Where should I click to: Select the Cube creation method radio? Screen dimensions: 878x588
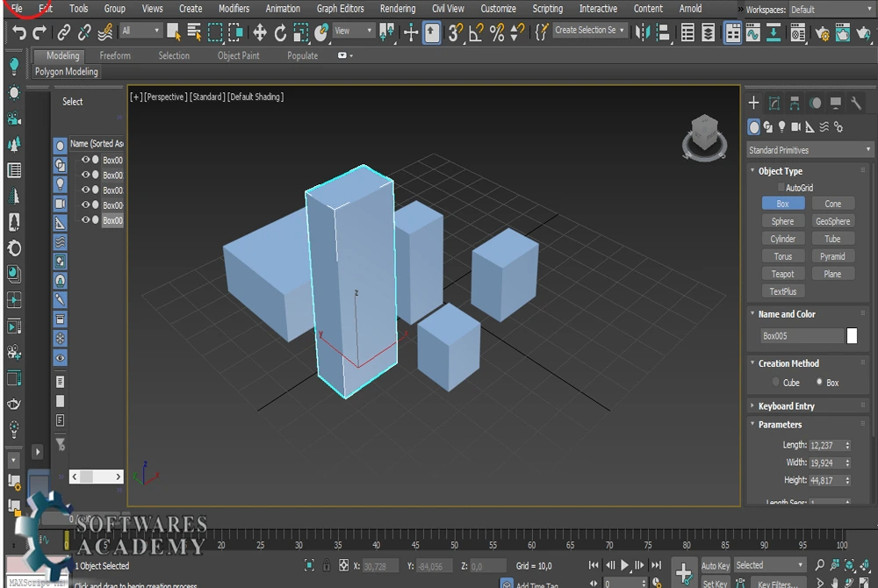pos(775,382)
